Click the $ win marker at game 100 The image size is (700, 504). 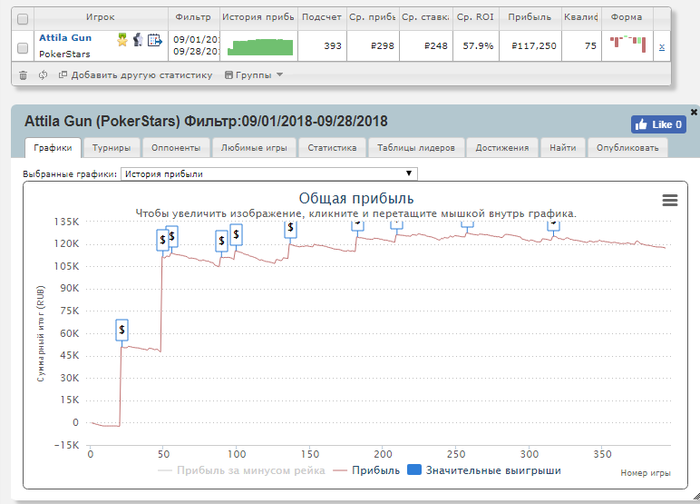[236, 235]
